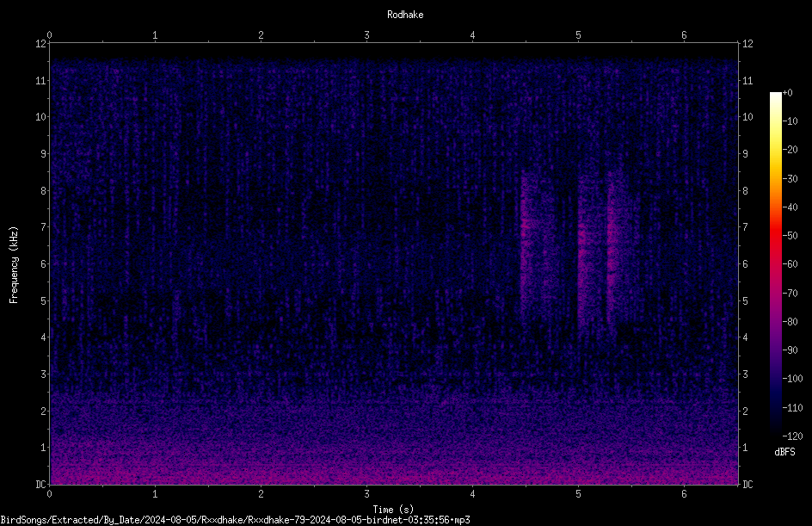Screen dimensions: 812x526
Task: Click the Rodhake title text
Action: pos(405,15)
